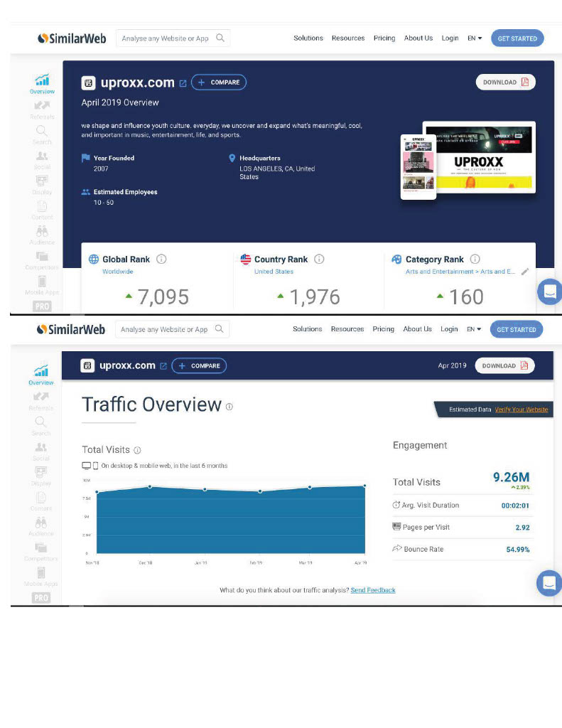The image size is (562, 728).
Task: Click the Global Rank info icon
Action: click(x=161, y=259)
